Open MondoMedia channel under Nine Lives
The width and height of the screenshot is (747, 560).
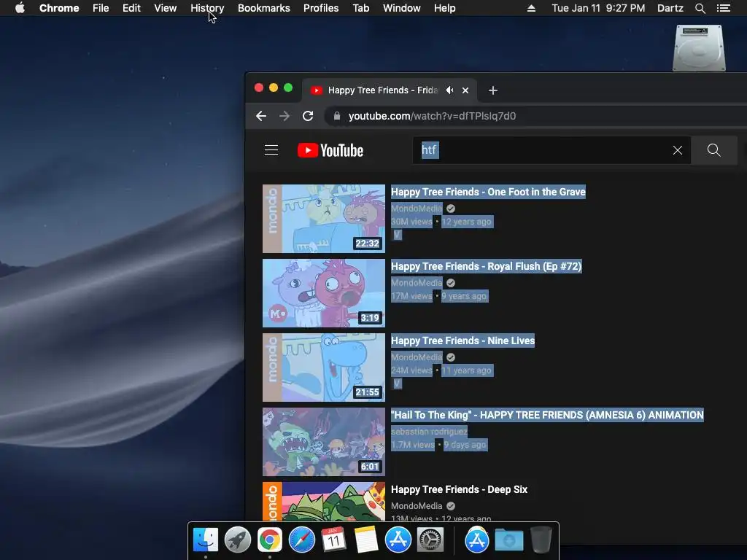point(417,357)
